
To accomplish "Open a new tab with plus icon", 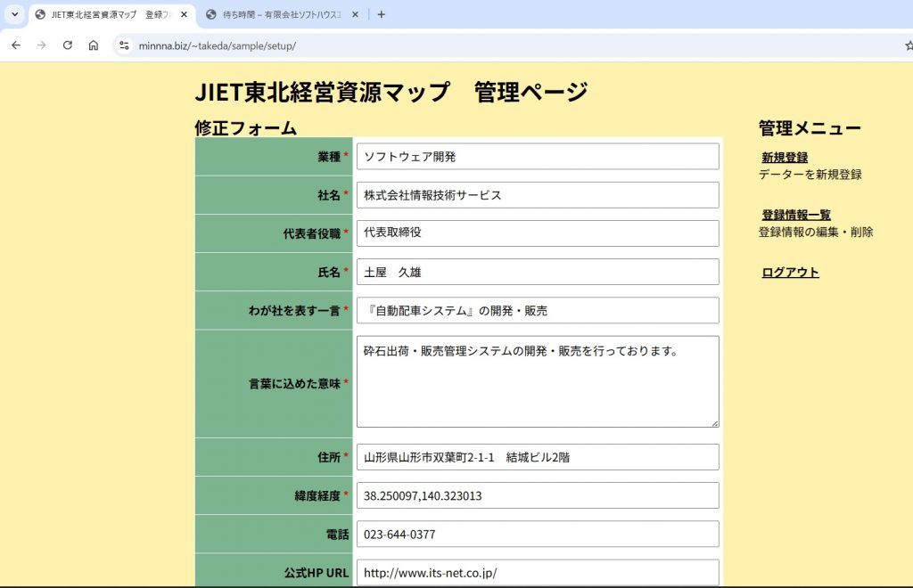I will pos(382,14).
